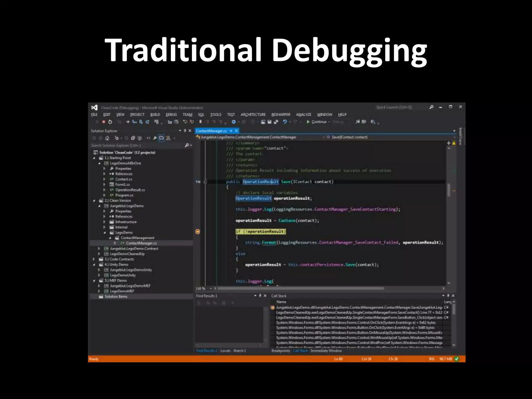532x399 pixels.
Task: Click Solution Explorer Home icon
Action: point(107,138)
